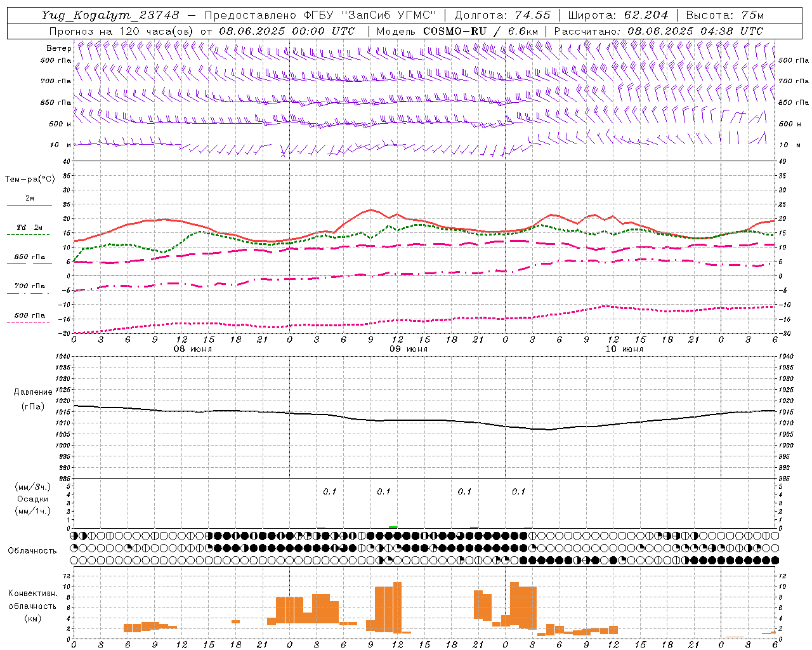This screenshot has height=650, width=812.
Task: Click the 08 июня date label
Action: pyautogui.click(x=193, y=349)
